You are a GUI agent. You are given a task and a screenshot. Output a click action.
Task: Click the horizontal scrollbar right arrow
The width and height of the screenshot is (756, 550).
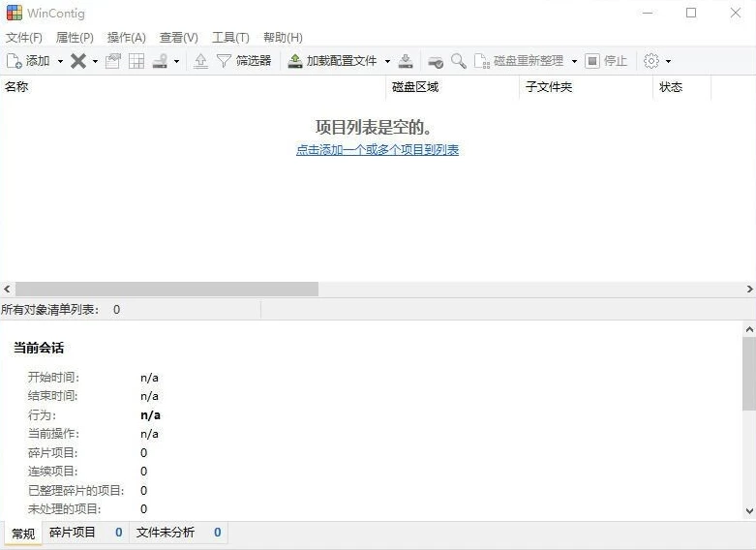(749, 290)
